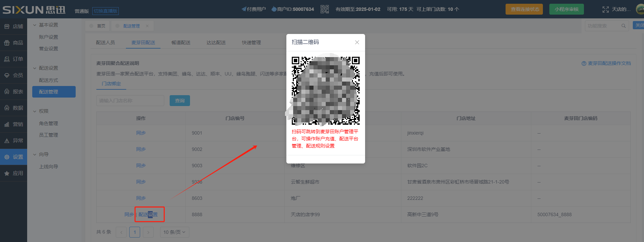Close the 扫描二维码 dialog
This screenshot has height=242, width=644.
[357, 42]
